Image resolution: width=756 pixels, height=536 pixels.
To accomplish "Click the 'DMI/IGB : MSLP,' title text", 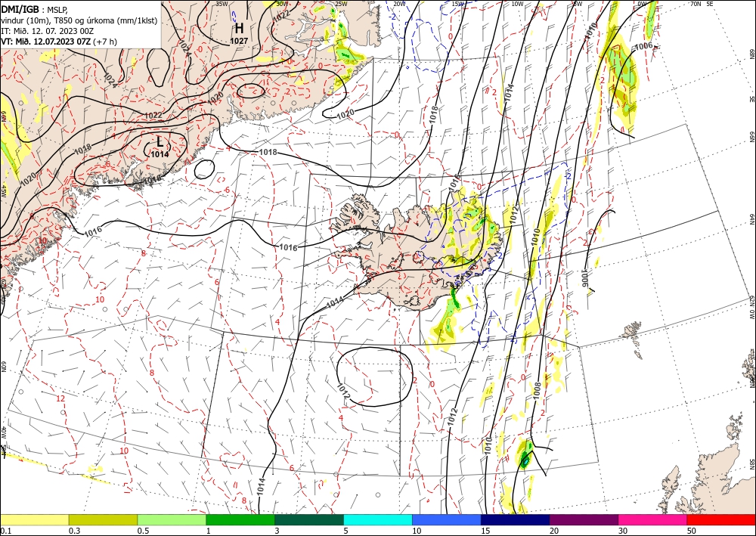I will click(x=33, y=8).
